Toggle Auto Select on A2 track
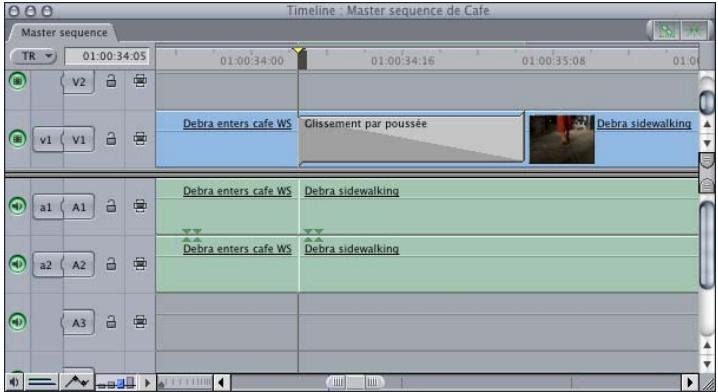Viewport: 718px width, 392px height. click(x=140, y=264)
